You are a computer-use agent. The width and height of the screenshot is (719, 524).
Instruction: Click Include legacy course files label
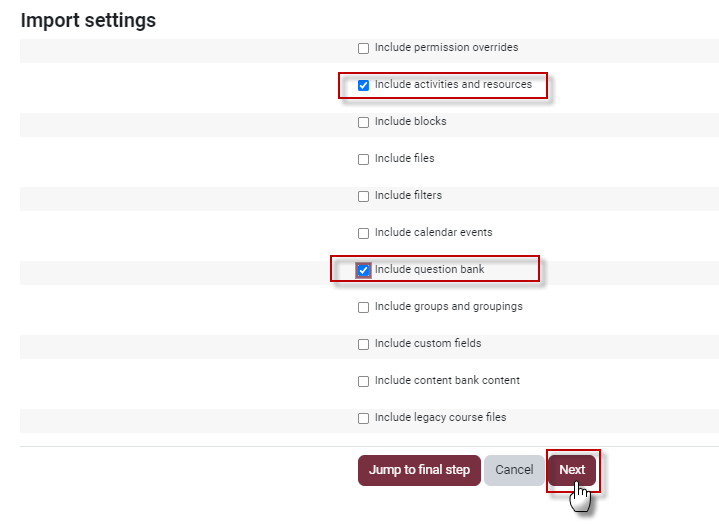click(440, 418)
